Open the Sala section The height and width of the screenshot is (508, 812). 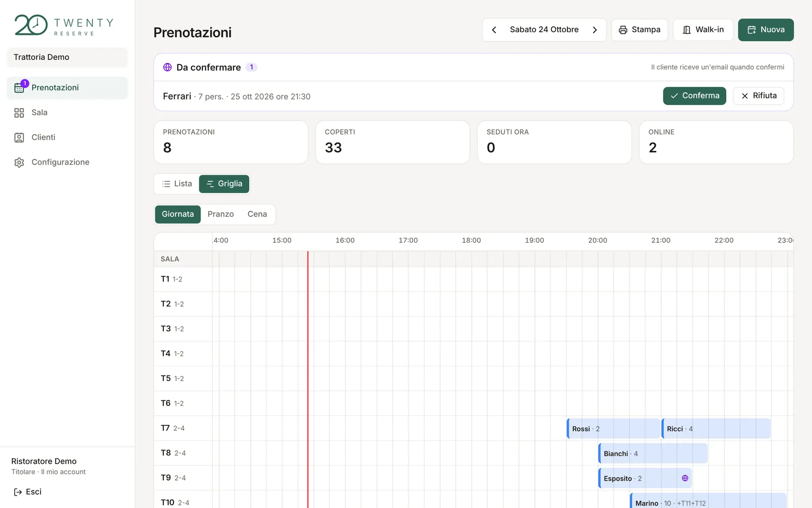point(67,113)
